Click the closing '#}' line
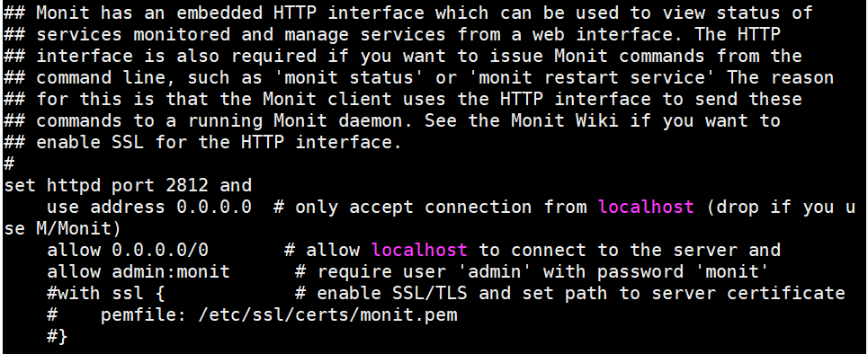 [57, 336]
